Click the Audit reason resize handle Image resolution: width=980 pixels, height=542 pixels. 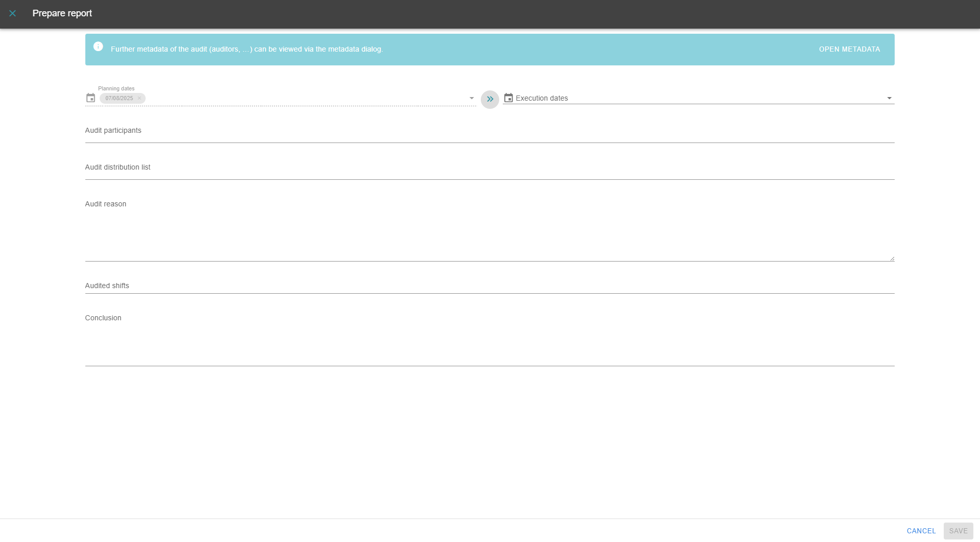[x=892, y=258]
